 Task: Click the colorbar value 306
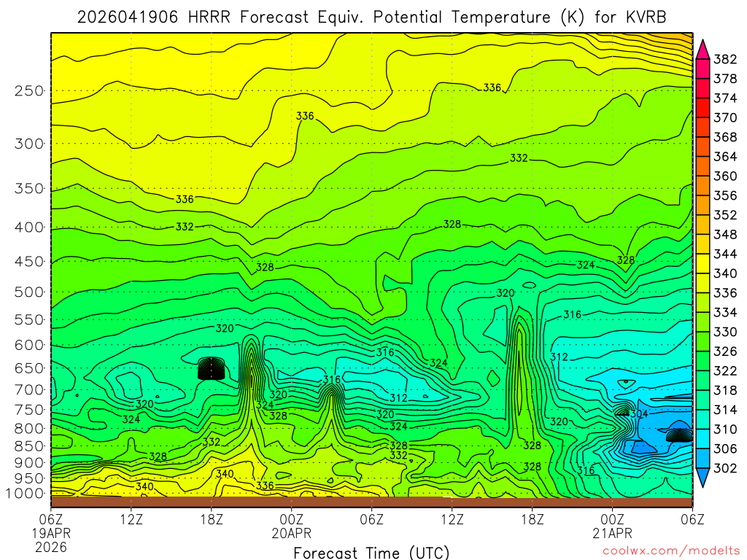[x=724, y=449]
